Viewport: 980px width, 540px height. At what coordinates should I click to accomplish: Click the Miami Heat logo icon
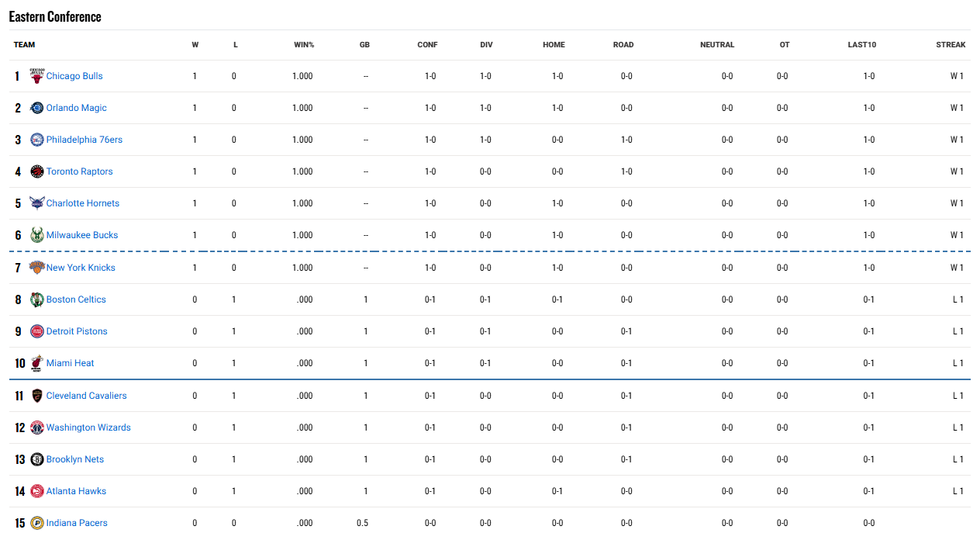click(36, 363)
